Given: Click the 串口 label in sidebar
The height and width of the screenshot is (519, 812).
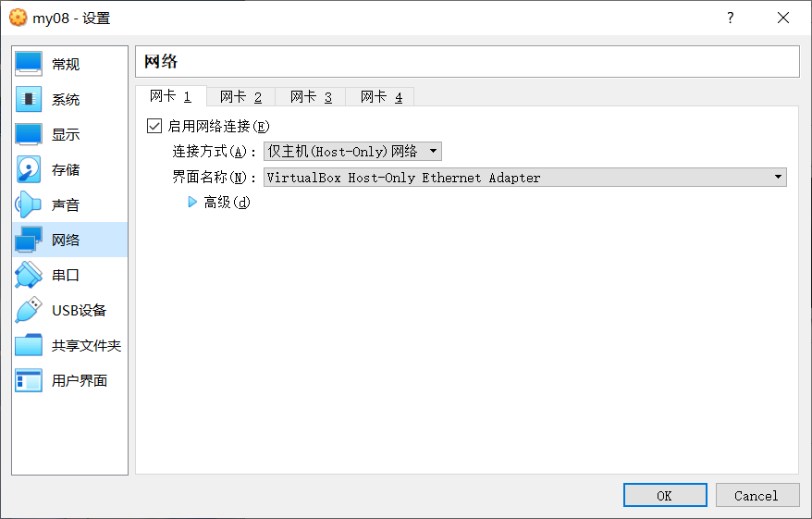Looking at the screenshot, I should (66, 275).
